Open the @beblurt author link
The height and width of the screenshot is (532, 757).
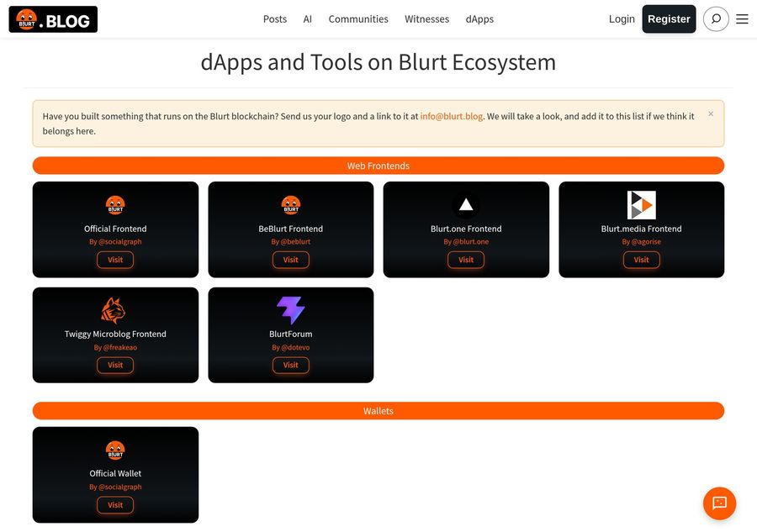295,242
